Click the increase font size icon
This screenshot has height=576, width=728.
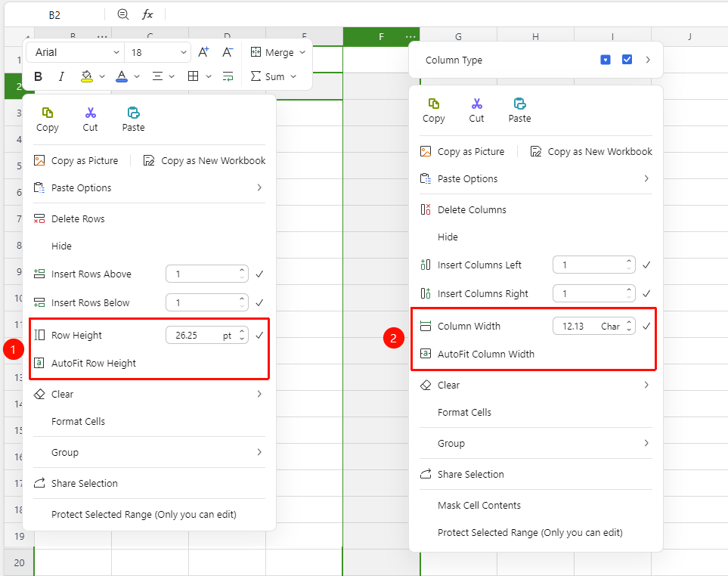(203, 52)
